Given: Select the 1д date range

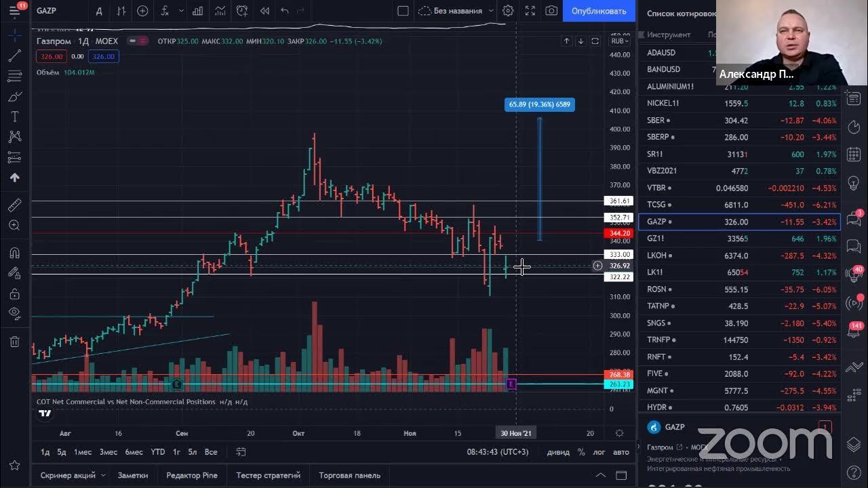Looking at the screenshot, I should coord(45,452).
